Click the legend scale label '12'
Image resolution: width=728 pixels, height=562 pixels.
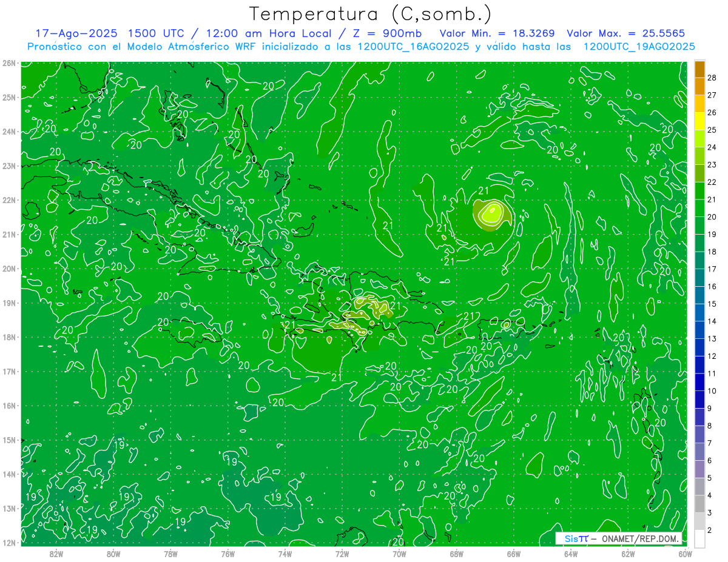712,356
